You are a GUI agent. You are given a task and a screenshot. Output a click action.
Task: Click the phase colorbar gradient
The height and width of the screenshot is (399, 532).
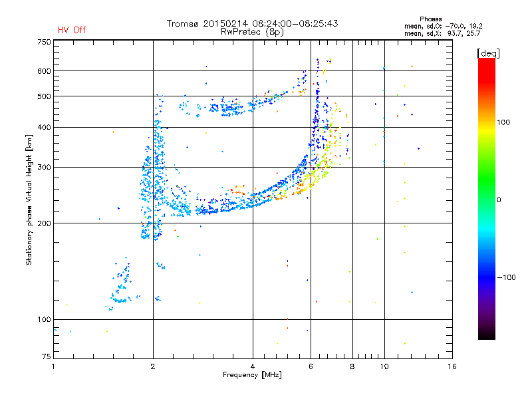pyautogui.click(x=487, y=198)
